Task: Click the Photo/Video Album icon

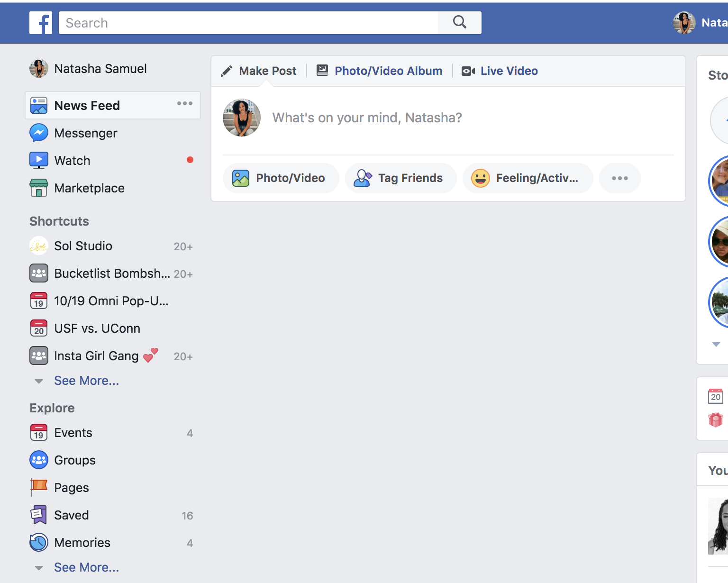Action: (322, 71)
